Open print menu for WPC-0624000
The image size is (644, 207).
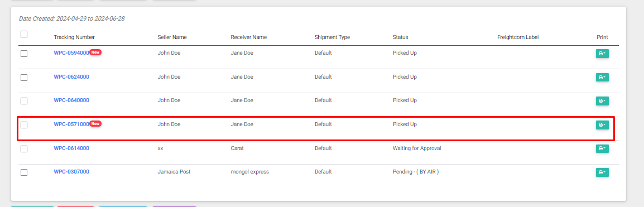coord(602,78)
